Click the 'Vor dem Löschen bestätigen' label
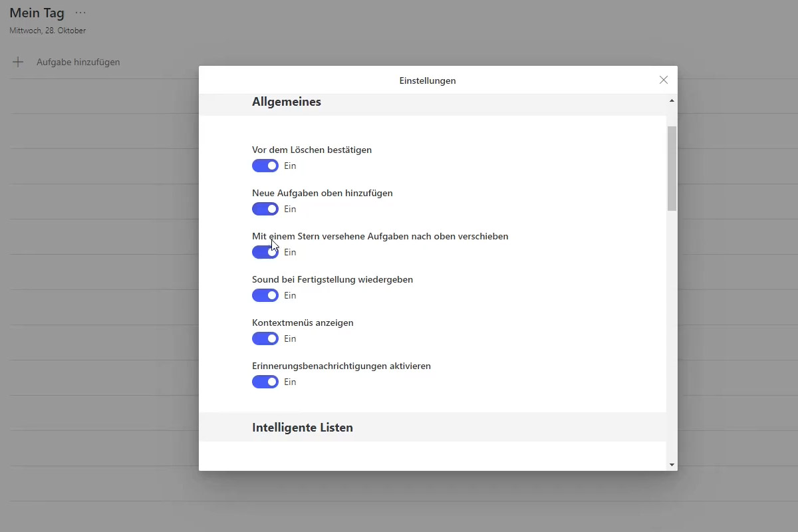This screenshot has width=798, height=532. (312, 150)
